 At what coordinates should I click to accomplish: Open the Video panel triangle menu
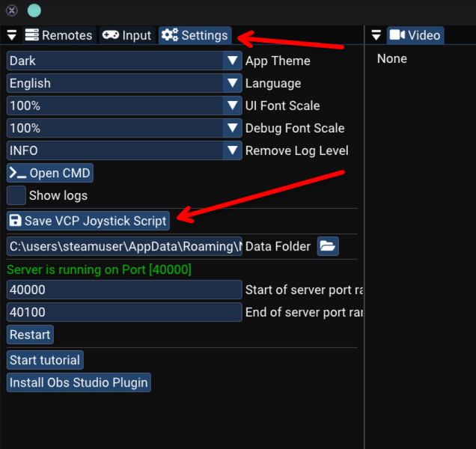[x=376, y=36]
